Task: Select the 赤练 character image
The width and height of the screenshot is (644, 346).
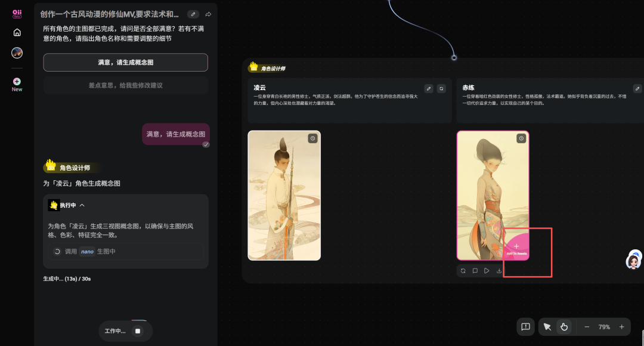Action: click(x=493, y=196)
